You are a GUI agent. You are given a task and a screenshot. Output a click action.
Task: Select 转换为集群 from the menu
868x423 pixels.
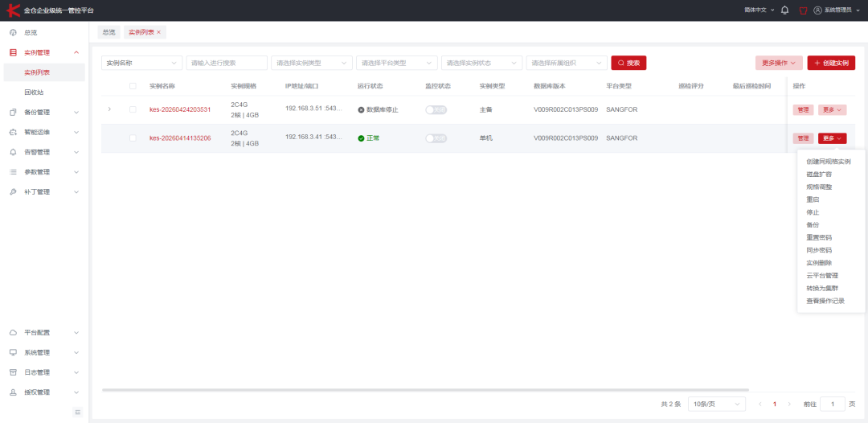[x=822, y=289]
